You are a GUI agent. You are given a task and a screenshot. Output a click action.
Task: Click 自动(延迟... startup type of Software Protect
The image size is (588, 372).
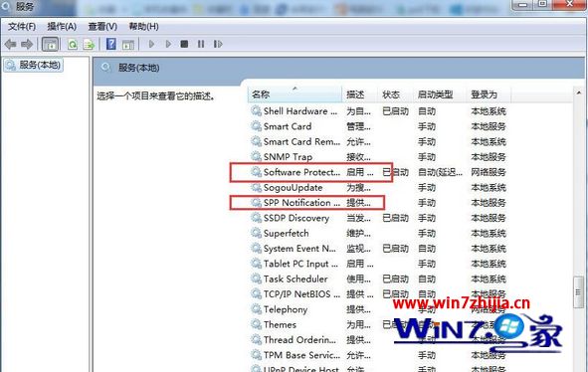click(440, 172)
